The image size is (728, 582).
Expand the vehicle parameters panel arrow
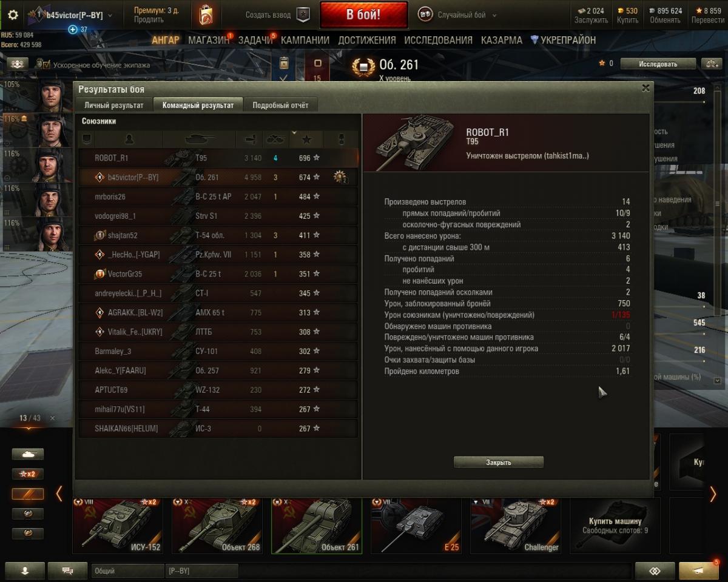(x=718, y=381)
